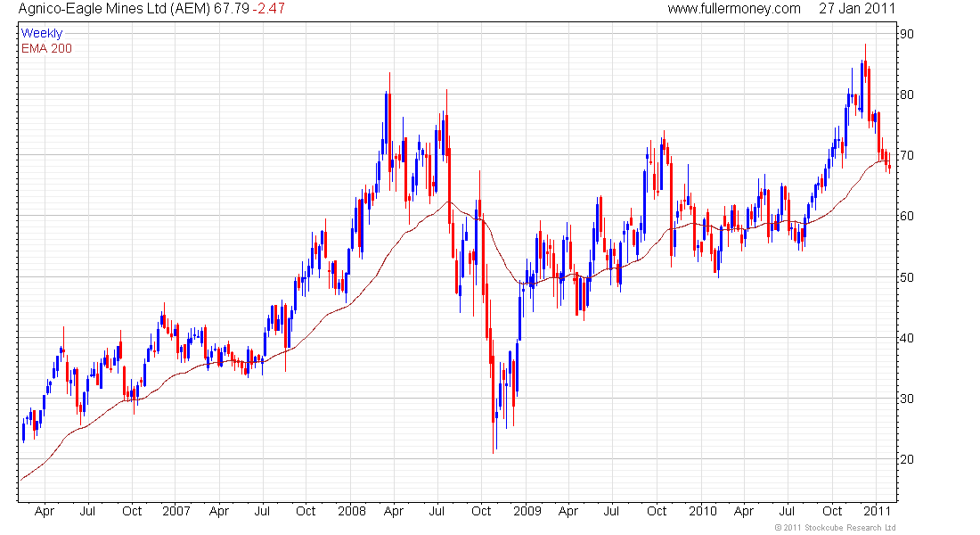The image size is (980, 535).
Task: Click the Agnico-Eagle Mines Ltd (AEM) chart title
Action: point(114,9)
